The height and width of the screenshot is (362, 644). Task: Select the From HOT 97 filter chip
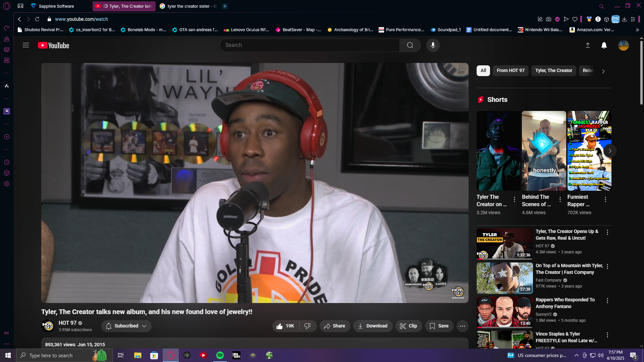[510, 71]
